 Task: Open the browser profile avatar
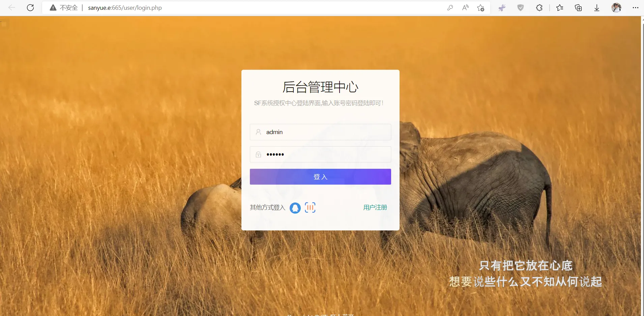pos(617,7)
